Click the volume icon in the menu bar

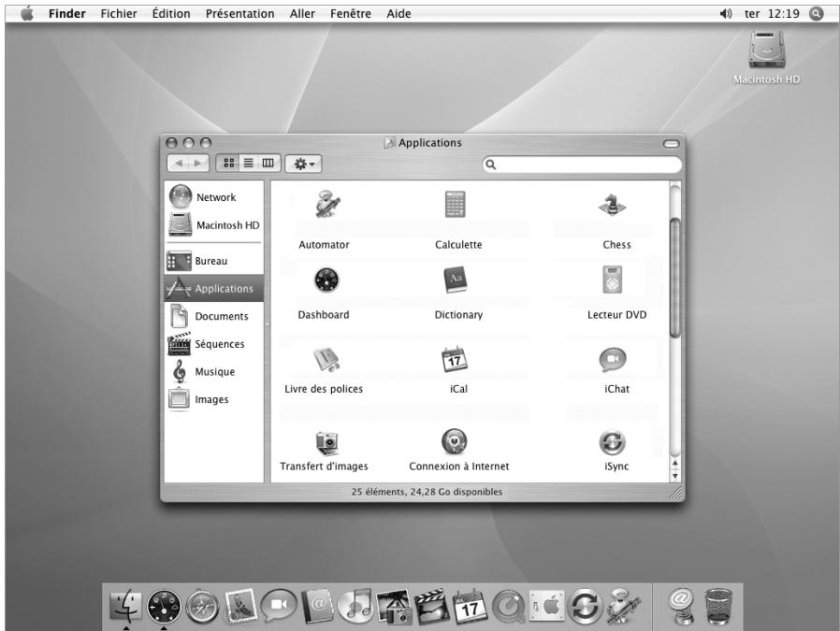pyautogui.click(x=725, y=13)
